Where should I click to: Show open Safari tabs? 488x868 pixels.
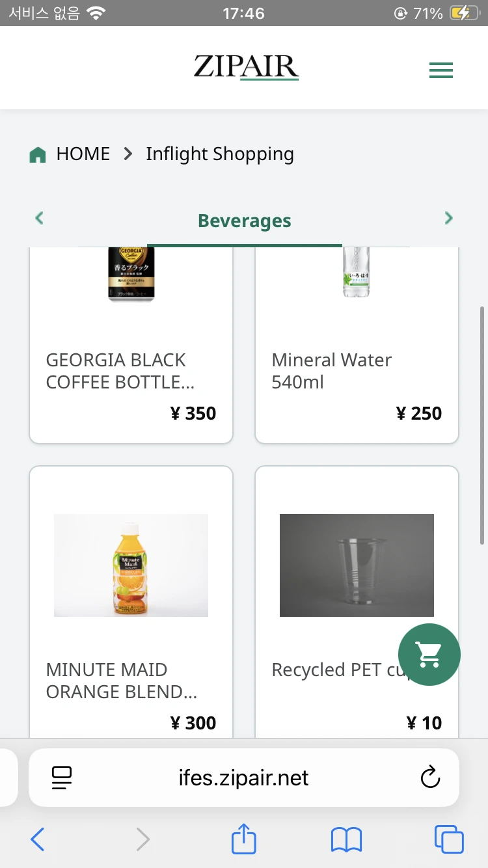tap(449, 839)
